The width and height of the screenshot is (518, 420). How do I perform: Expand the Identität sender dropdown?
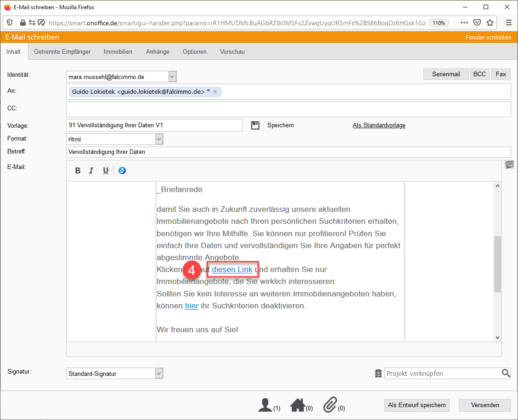tap(172, 77)
